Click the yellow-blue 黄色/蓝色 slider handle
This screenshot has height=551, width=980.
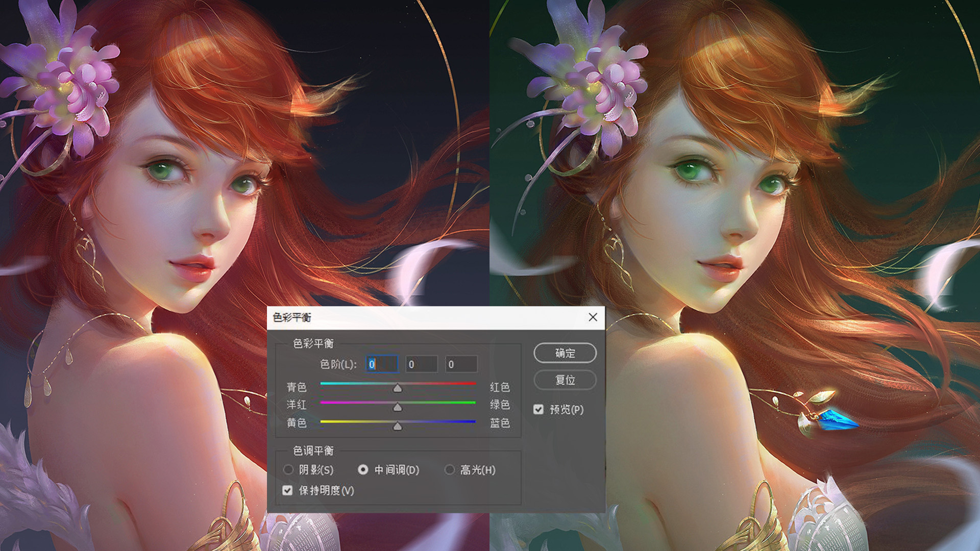(x=398, y=426)
